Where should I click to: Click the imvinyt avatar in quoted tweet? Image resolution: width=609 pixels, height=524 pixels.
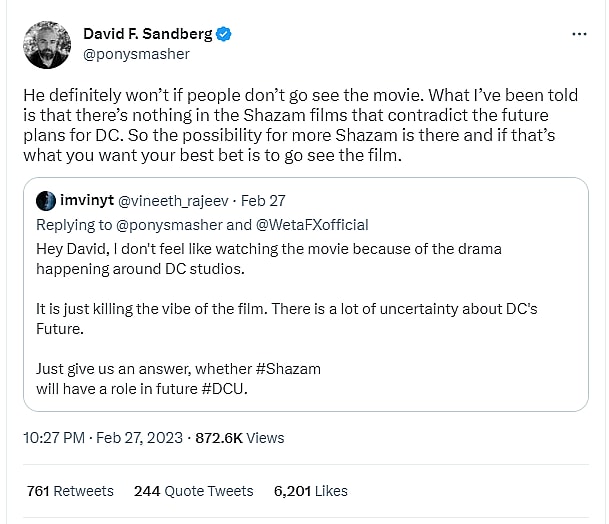tap(46, 202)
